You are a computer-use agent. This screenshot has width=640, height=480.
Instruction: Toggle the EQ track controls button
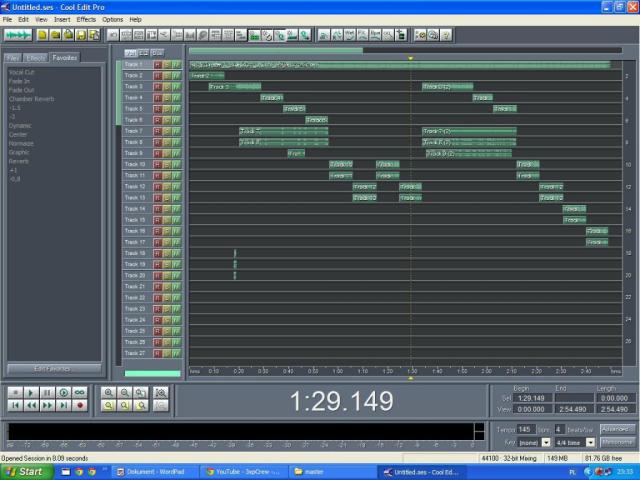click(144, 53)
